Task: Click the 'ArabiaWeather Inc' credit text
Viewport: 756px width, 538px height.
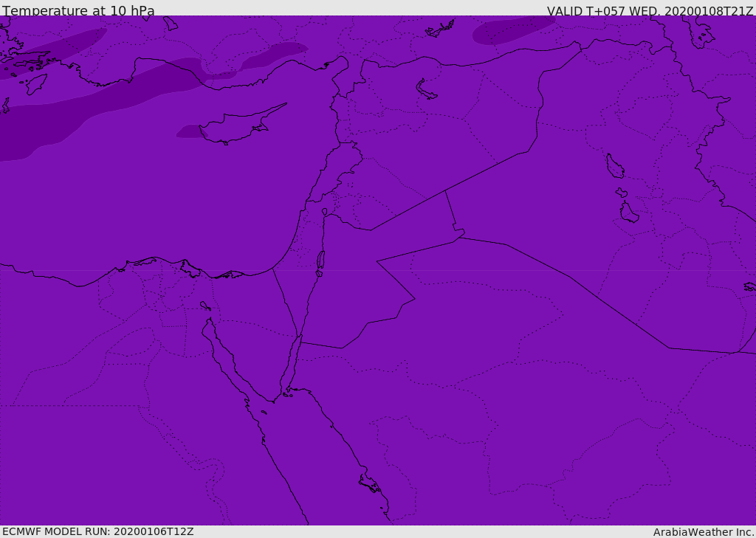Action: pyautogui.click(x=704, y=532)
